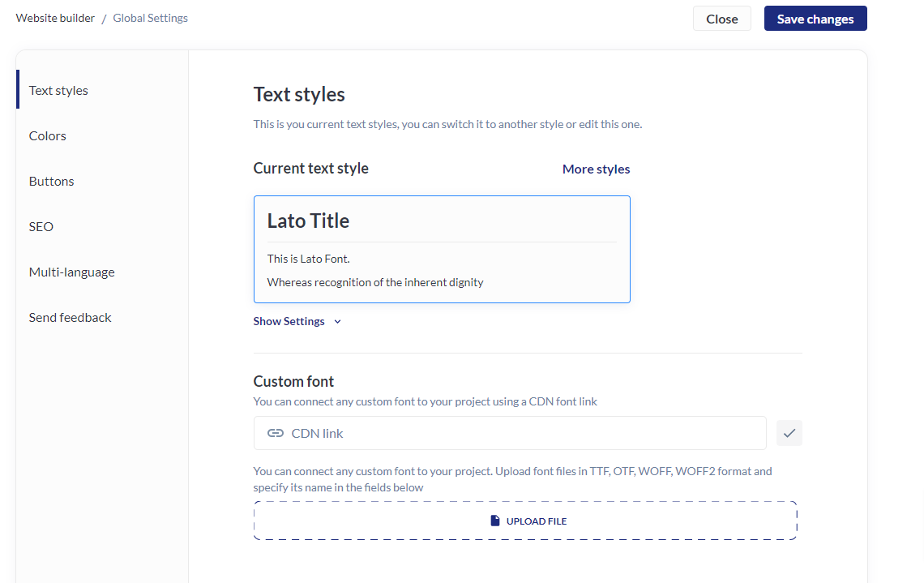Image resolution: width=924 pixels, height=583 pixels.
Task: Open the Text styles tab
Action: point(58,90)
